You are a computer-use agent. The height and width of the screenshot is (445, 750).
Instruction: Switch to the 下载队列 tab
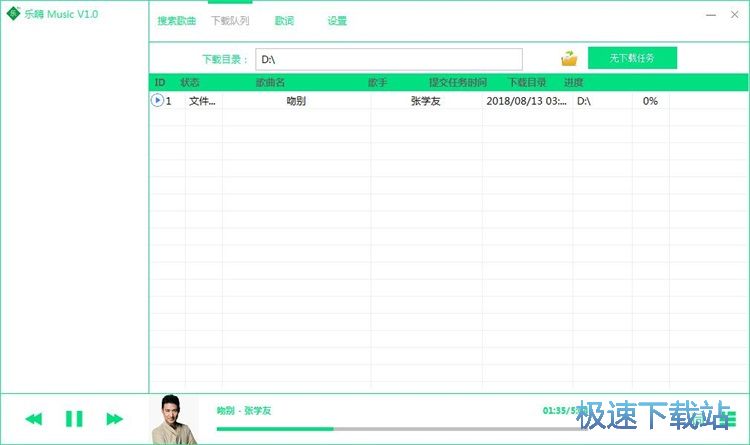pos(230,21)
